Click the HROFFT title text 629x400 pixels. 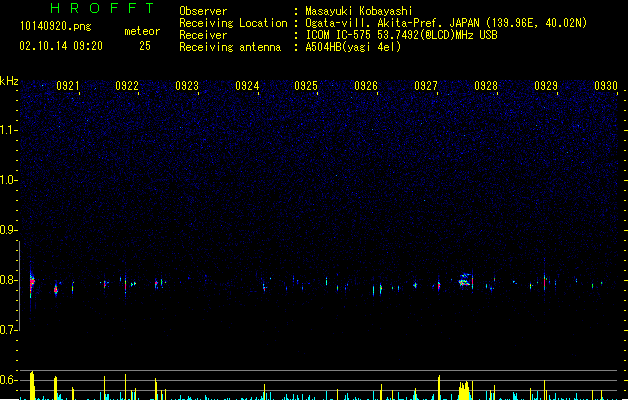102,8
